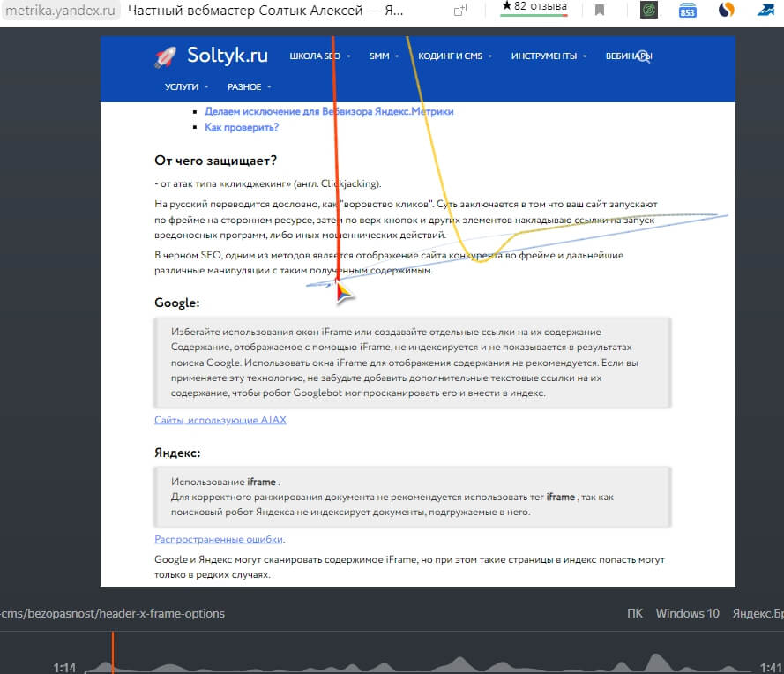Open the 'Сайты, использующие AJAX' link

click(220, 420)
